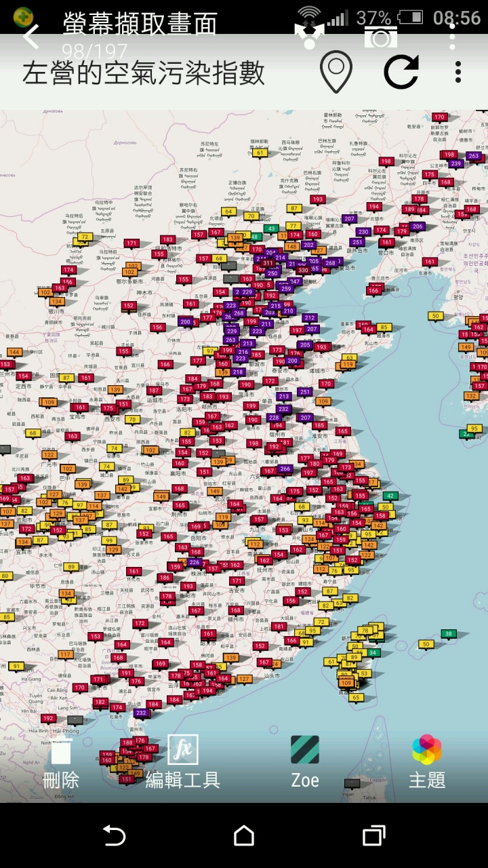Select the purple 230 AQI marker

(364, 231)
